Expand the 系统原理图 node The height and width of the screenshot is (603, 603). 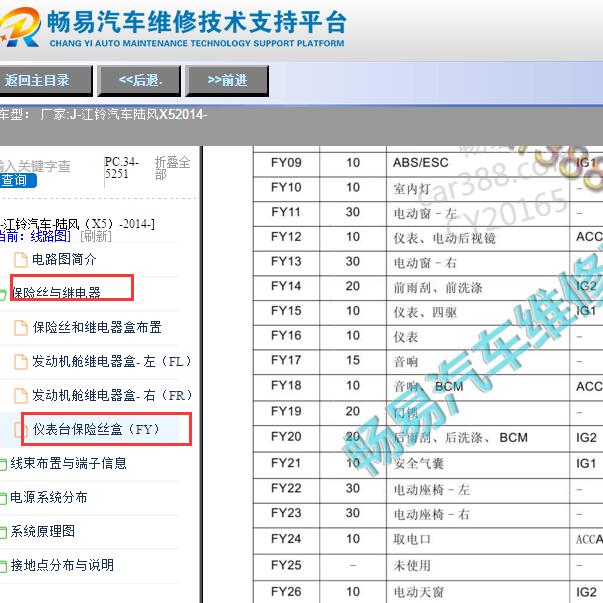(x=43, y=531)
